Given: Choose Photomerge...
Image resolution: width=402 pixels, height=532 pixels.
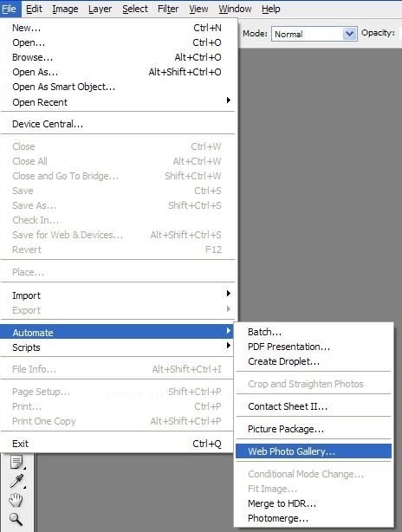Looking at the screenshot, I should point(314,518).
